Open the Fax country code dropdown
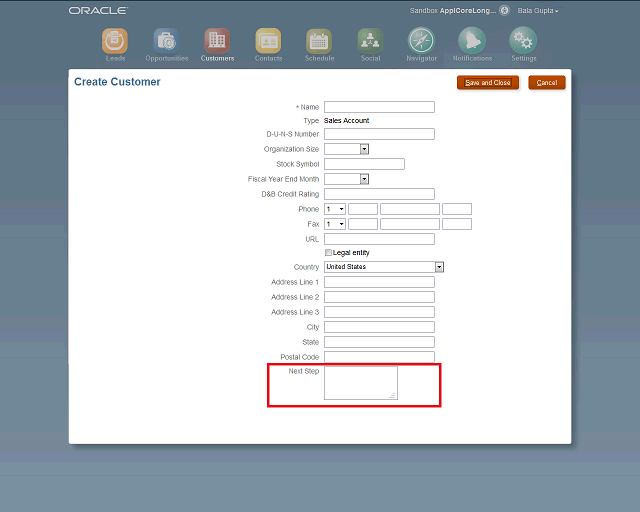The image size is (640, 512). pyautogui.click(x=335, y=224)
